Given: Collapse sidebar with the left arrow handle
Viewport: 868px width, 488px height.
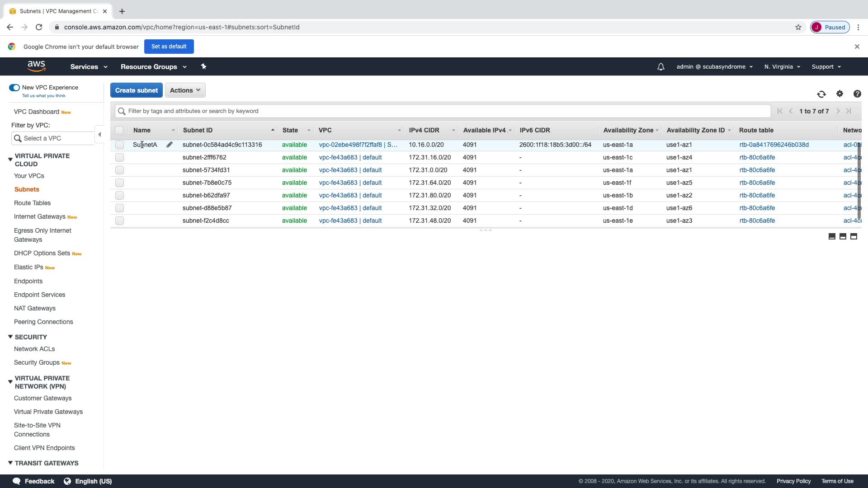Looking at the screenshot, I should coord(99,134).
